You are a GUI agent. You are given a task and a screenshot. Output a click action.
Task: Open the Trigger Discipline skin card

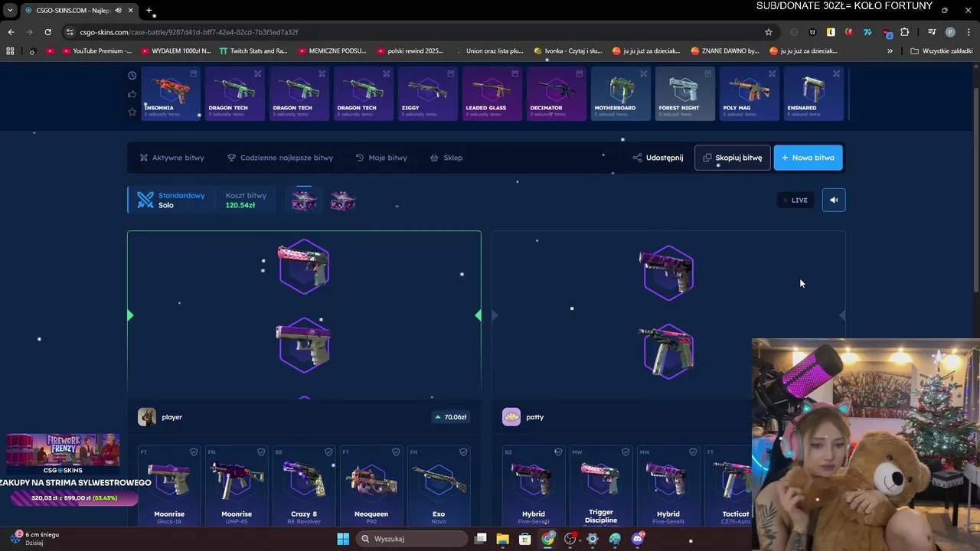click(601, 486)
